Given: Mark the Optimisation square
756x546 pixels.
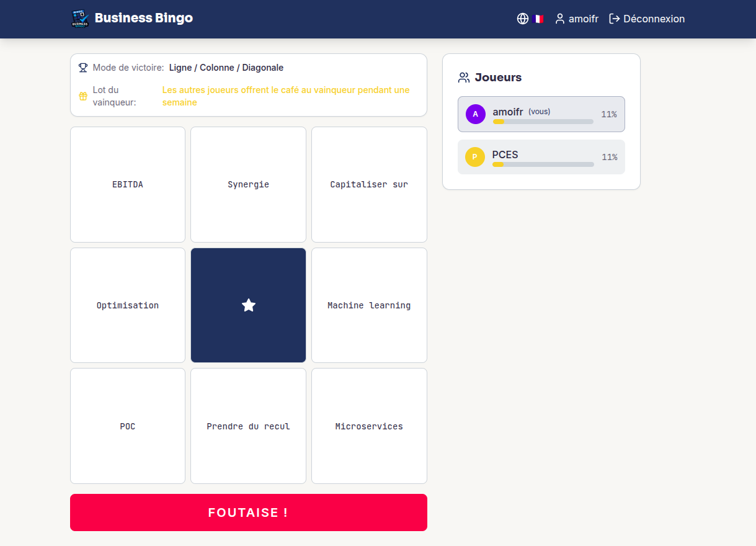Looking at the screenshot, I should [x=127, y=305].
